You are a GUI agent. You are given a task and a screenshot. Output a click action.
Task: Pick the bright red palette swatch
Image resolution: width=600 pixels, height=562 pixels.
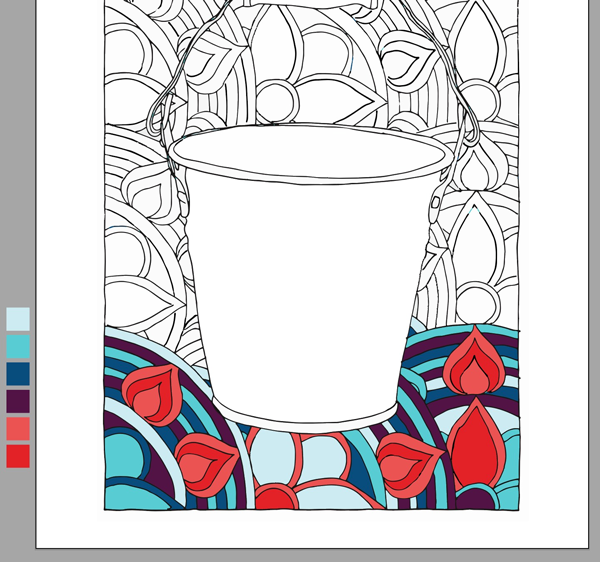[18, 456]
